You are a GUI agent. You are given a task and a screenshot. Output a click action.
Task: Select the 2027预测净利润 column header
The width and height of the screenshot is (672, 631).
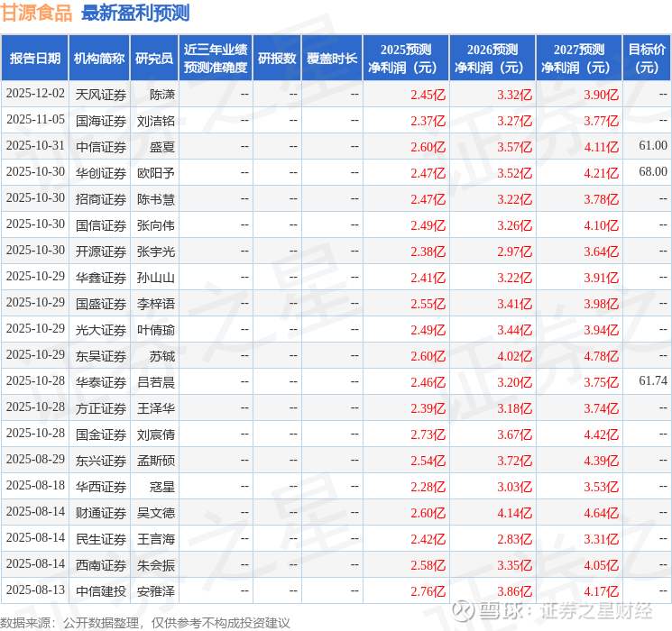[x=579, y=58]
